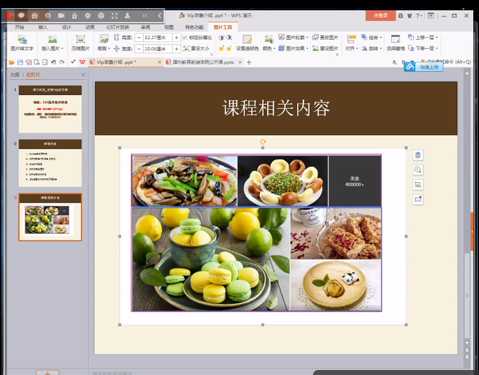Click the fullscreen icon in the recorder bar
Image resolution: width=479 pixels, height=375 pixels.
click(x=114, y=16)
